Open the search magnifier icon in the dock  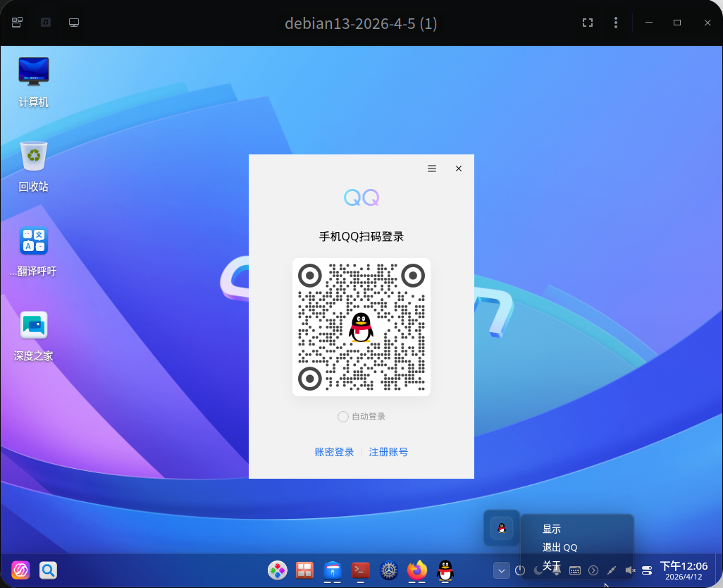(x=48, y=570)
